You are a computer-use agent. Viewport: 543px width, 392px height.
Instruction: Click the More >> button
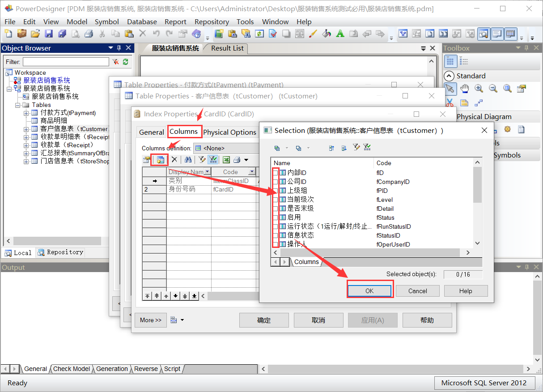point(151,320)
